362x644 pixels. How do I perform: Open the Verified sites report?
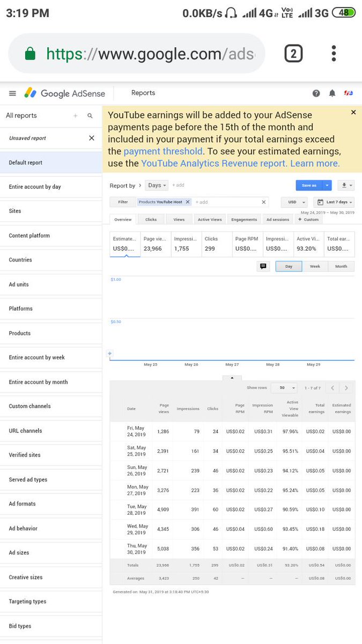(51, 455)
